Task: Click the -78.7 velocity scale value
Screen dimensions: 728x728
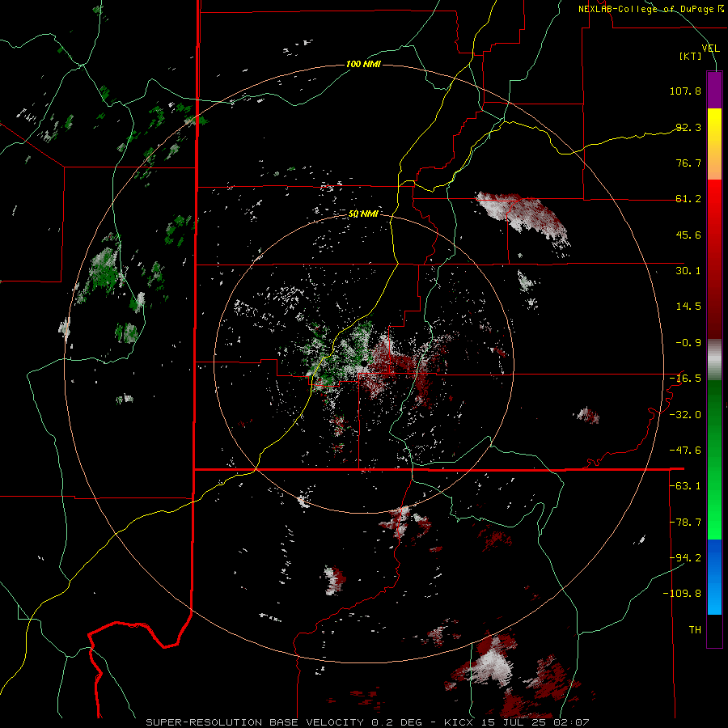Action: 685,523
